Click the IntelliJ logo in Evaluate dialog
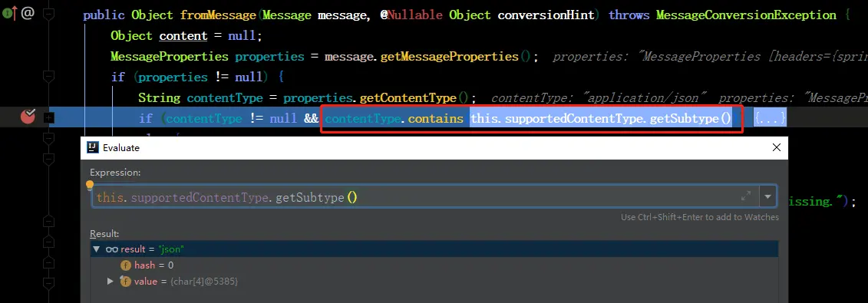 93,147
